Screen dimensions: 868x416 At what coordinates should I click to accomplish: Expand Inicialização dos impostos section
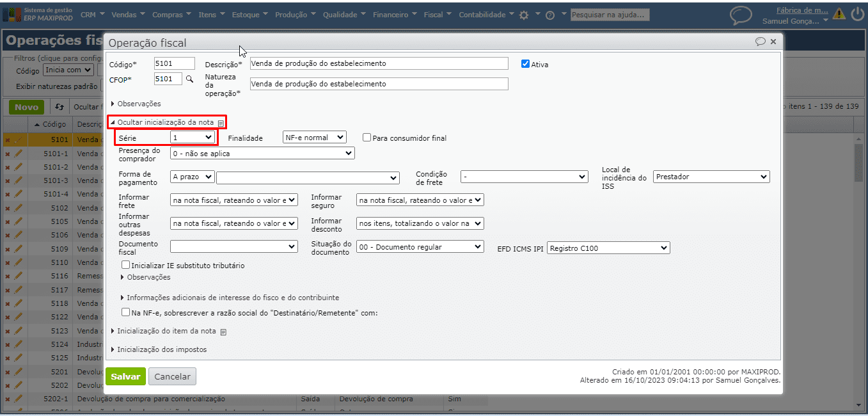point(161,349)
